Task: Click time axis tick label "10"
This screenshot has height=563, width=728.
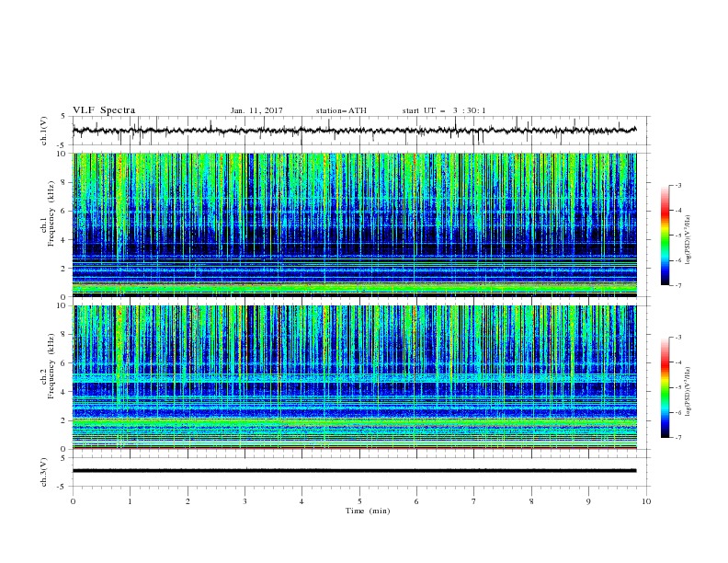Action: tap(646, 501)
